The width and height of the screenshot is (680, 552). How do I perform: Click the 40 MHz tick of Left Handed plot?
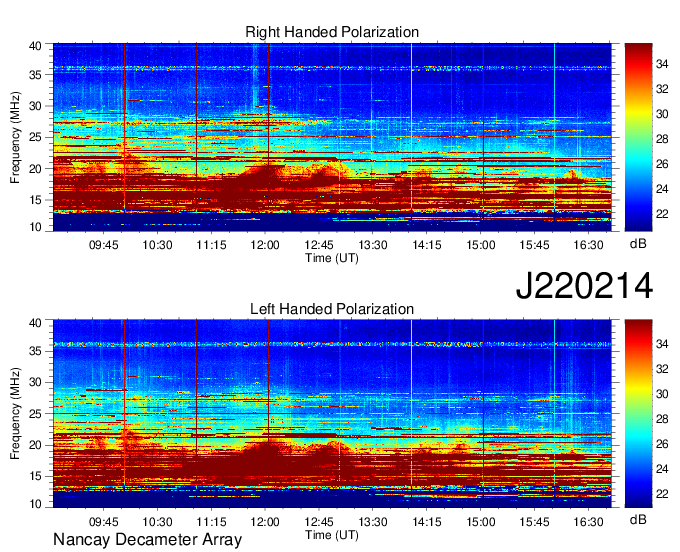pyautogui.click(x=35, y=323)
